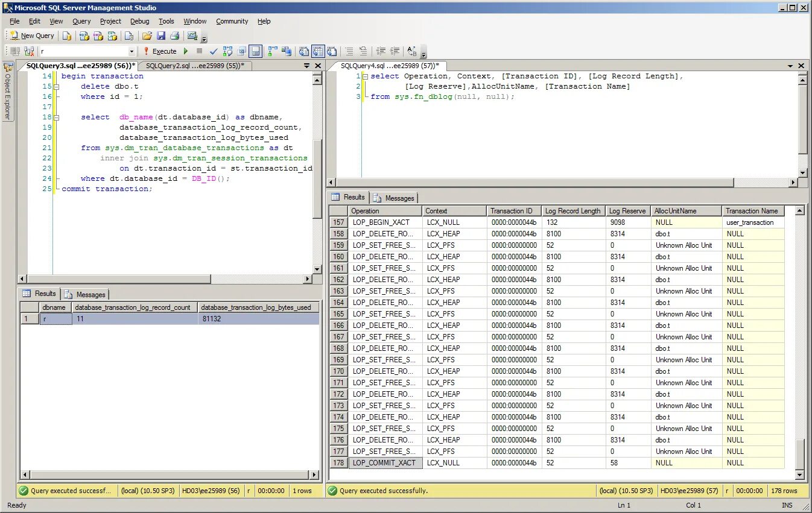Screen dimensions: 812x513
Task: Click the Open File folder icon
Action: coord(147,36)
